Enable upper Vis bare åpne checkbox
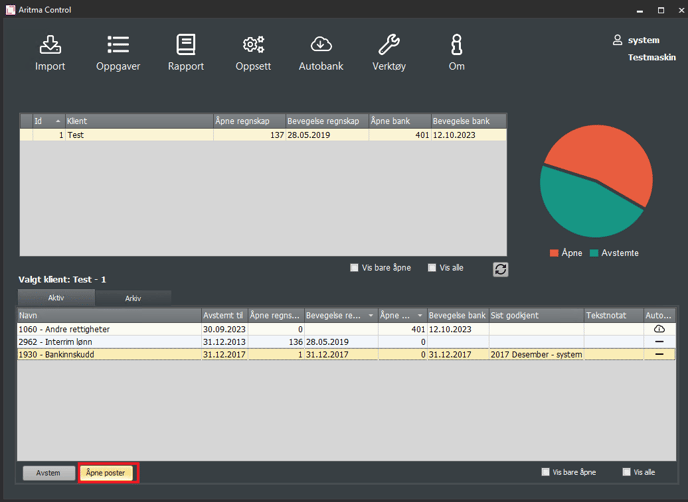The width and height of the screenshot is (688, 502). [355, 268]
